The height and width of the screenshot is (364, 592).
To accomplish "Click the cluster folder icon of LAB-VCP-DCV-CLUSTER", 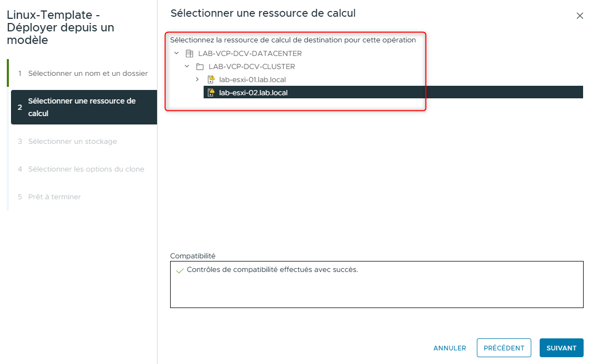I will tap(200, 66).
